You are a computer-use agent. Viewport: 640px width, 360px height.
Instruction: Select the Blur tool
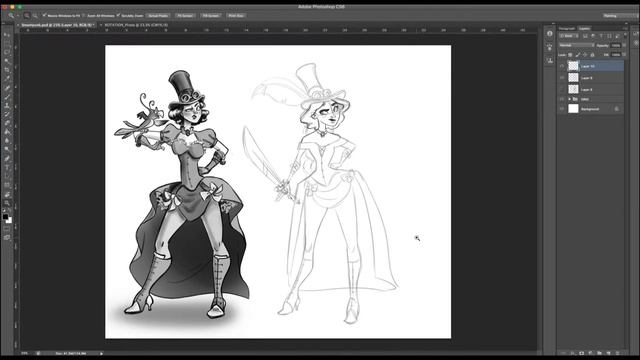coord(7,141)
